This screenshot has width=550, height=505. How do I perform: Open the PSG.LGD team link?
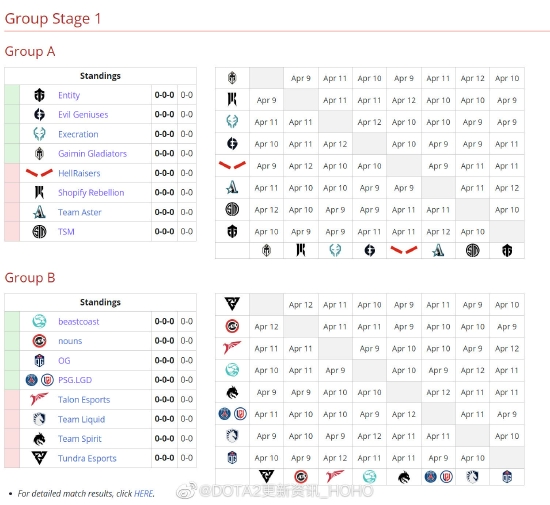click(x=75, y=380)
